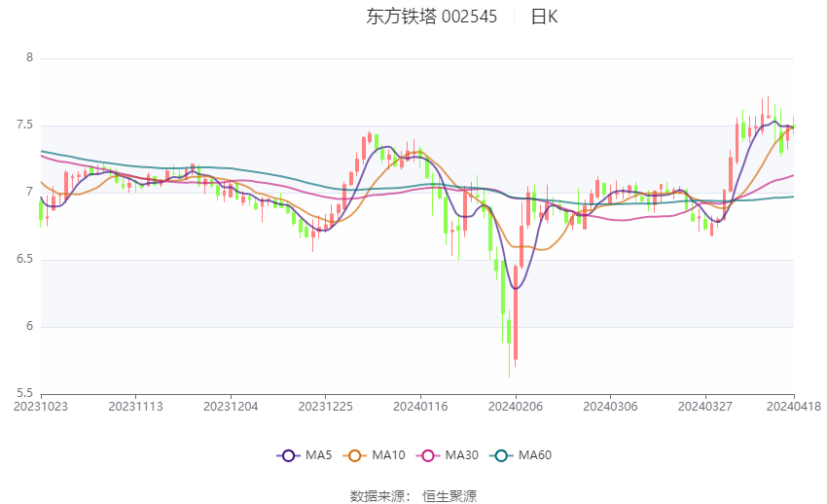Hide MA30 series via its label
Image resolution: width=827 pixels, height=504 pixels.
pyautogui.click(x=461, y=455)
